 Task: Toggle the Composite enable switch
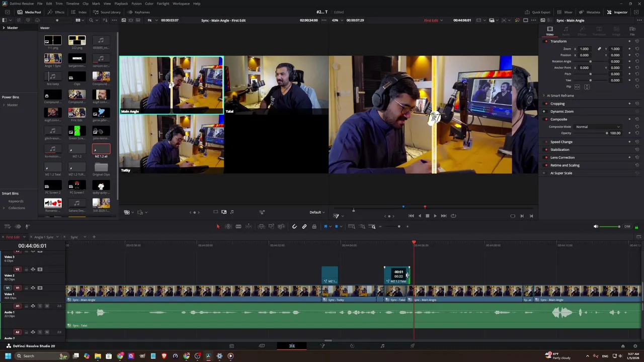(546, 119)
